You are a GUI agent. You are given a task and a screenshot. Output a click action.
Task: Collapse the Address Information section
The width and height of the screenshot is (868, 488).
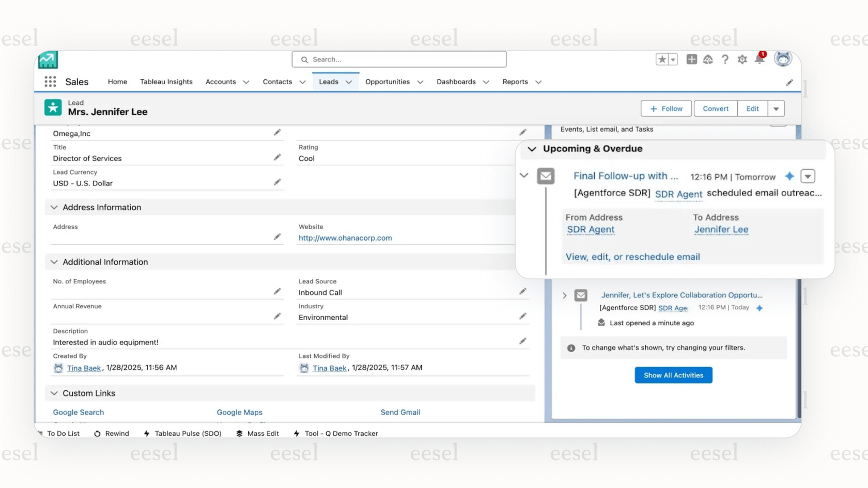(54, 207)
